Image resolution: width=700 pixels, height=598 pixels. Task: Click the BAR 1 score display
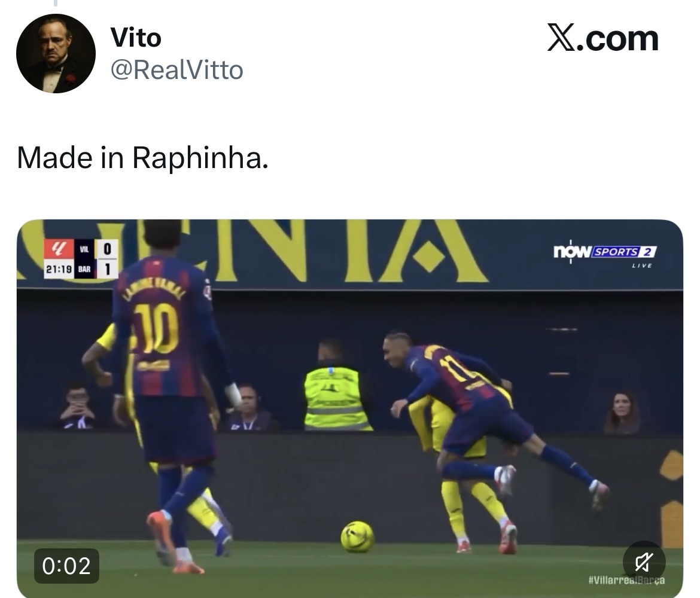(x=96, y=269)
